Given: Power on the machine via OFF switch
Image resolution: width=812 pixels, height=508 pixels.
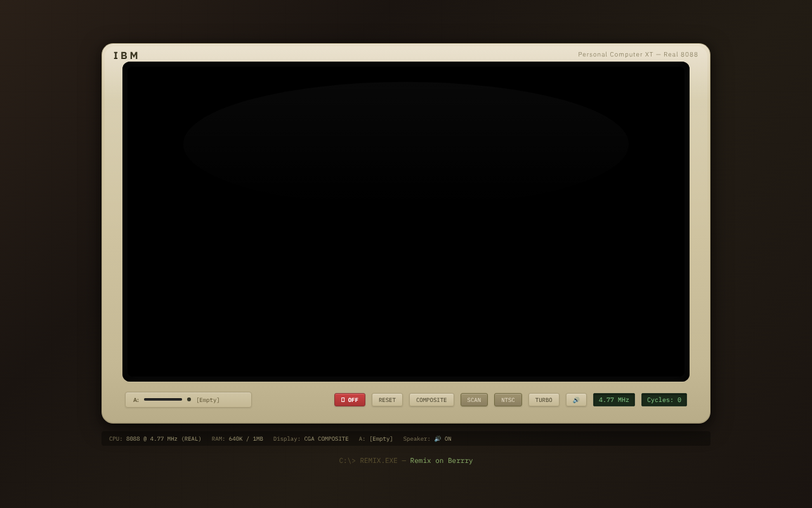Looking at the screenshot, I should tap(350, 399).
